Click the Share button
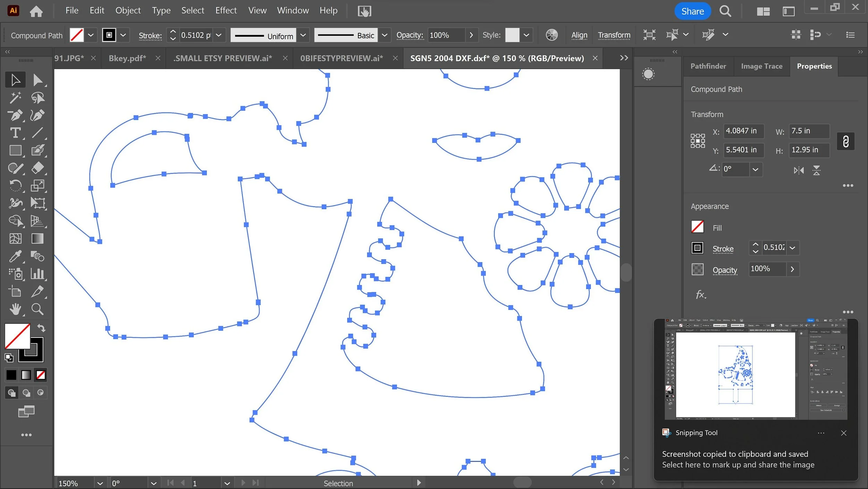This screenshot has width=868, height=489. 692,11
